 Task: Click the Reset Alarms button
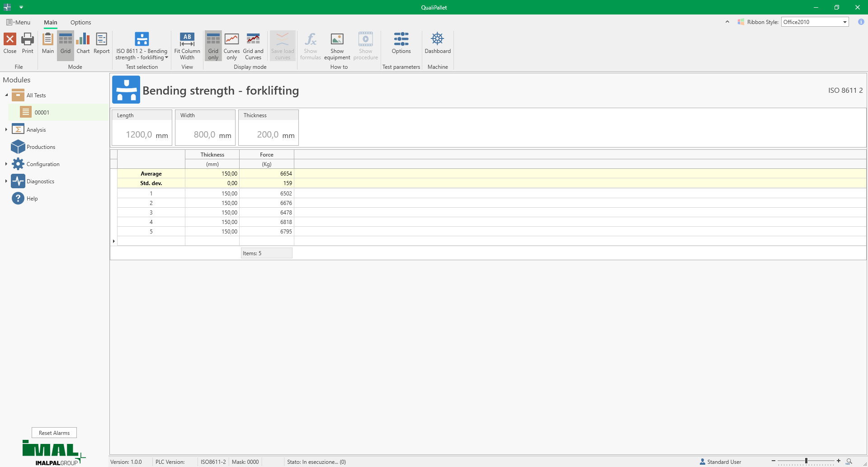pyautogui.click(x=54, y=433)
